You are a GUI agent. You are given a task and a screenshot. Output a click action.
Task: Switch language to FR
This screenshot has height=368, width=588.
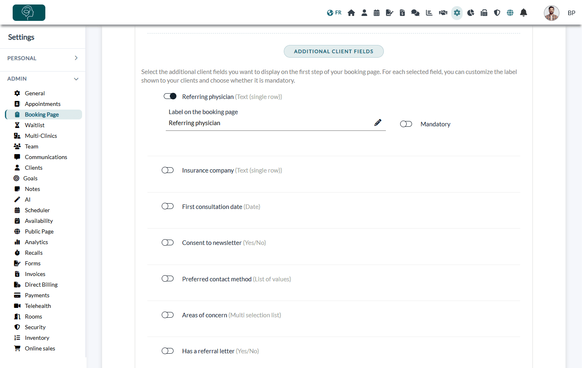(334, 13)
